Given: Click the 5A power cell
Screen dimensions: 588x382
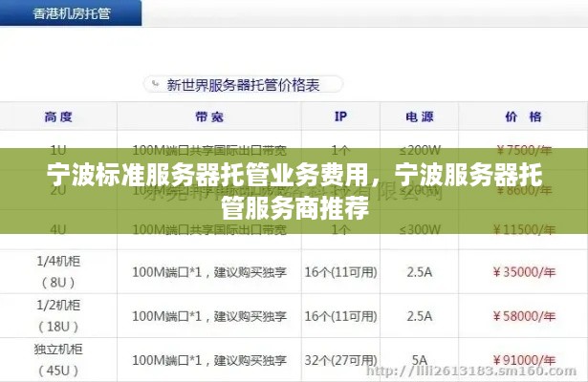Looking at the screenshot, I should coord(420,360).
